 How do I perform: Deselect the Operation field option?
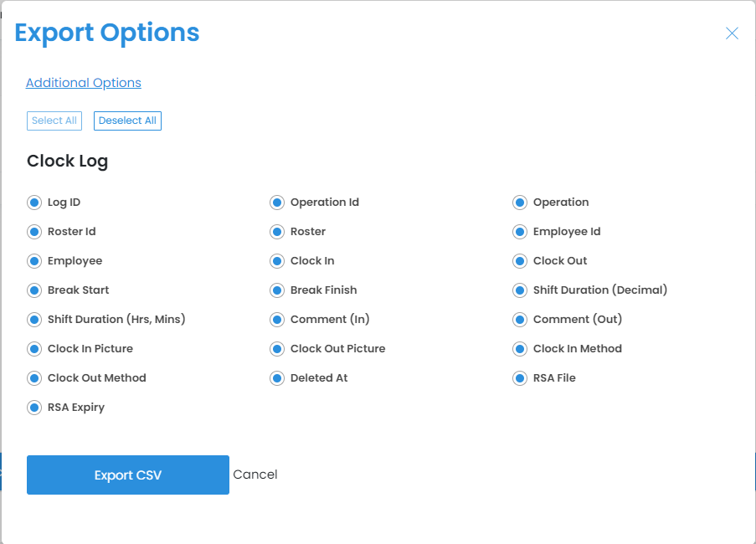tap(520, 203)
